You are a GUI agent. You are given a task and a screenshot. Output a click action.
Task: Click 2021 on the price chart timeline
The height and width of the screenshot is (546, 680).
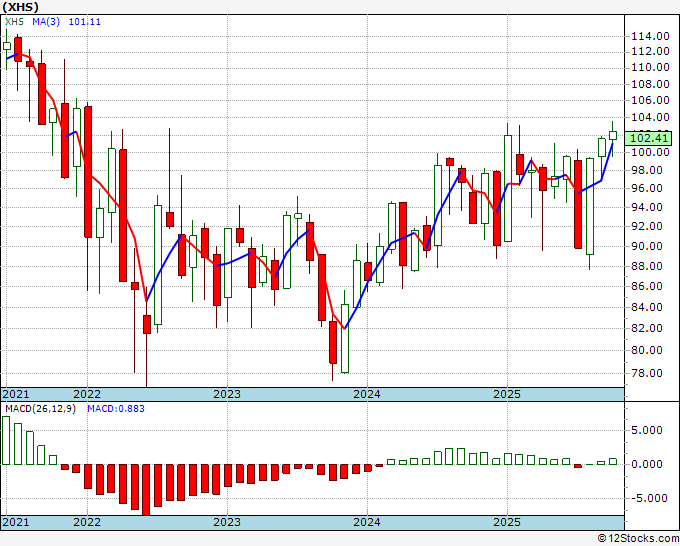(16, 394)
